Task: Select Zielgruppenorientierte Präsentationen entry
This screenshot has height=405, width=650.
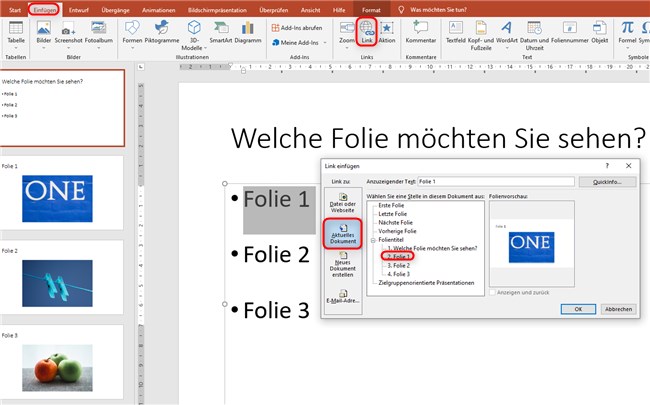Action: [x=426, y=283]
